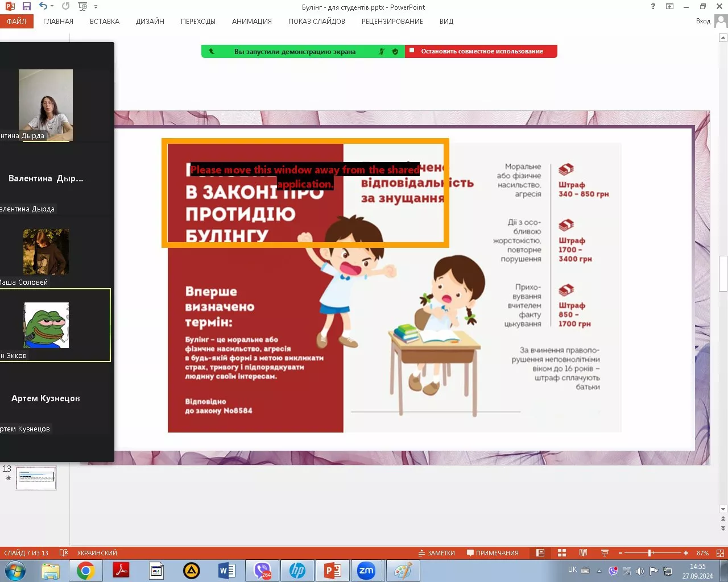Open the Customize Quick Access Toolbar dropdown
The width and height of the screenshot is (728, 582).
coord(96,7)
